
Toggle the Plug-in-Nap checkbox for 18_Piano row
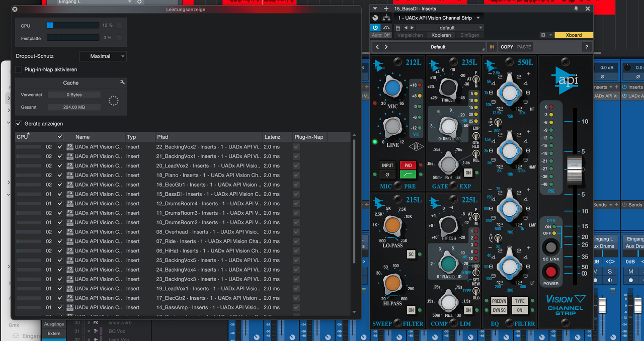296,175
